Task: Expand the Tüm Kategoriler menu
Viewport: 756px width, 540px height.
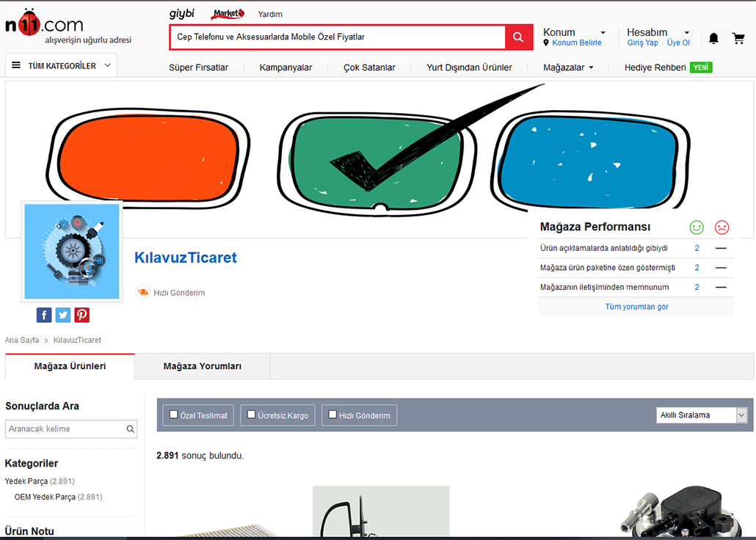Action: 61,65
